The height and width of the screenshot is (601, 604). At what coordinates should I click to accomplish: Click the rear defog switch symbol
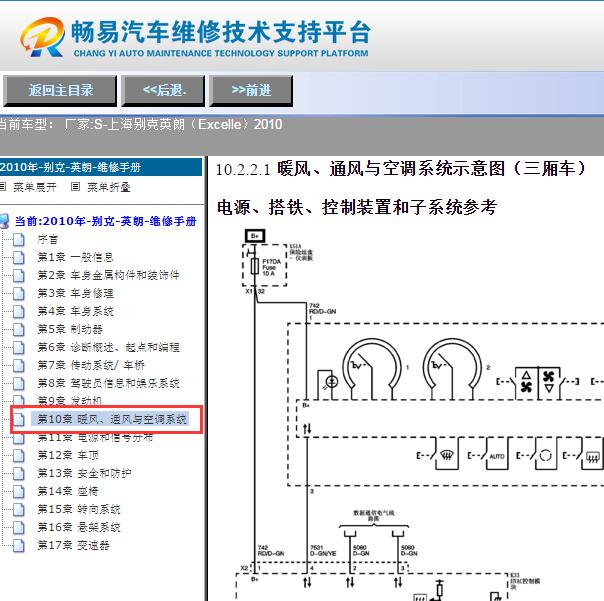[x=592, y=456]
